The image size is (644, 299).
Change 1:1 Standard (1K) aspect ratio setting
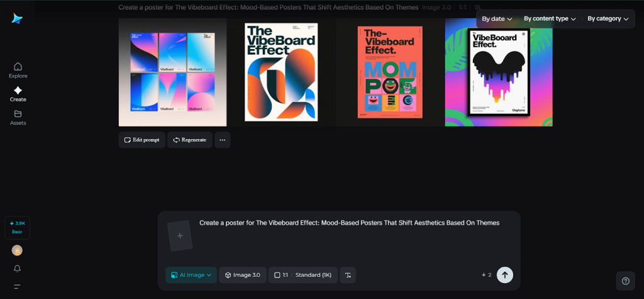click(303, 275)
